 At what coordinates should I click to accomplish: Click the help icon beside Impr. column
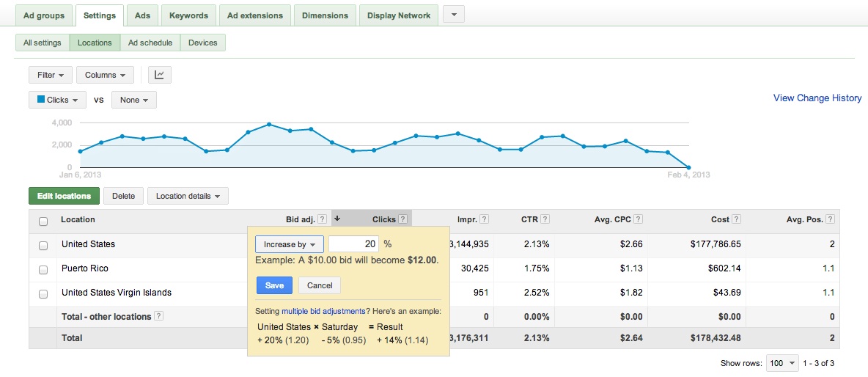(x=485, y=219)
